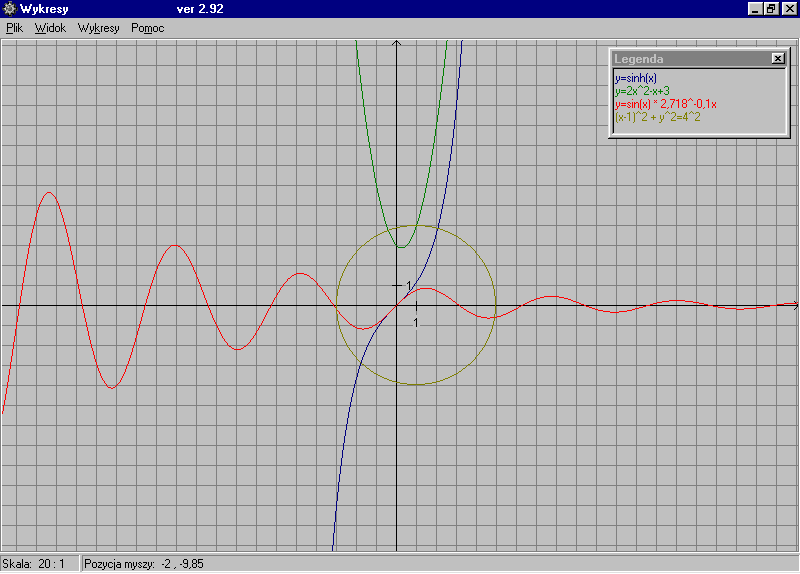Click the X axis arrowhead on the right
The height and width of the screenshot is (574, 800).
(x=795, y=304)
